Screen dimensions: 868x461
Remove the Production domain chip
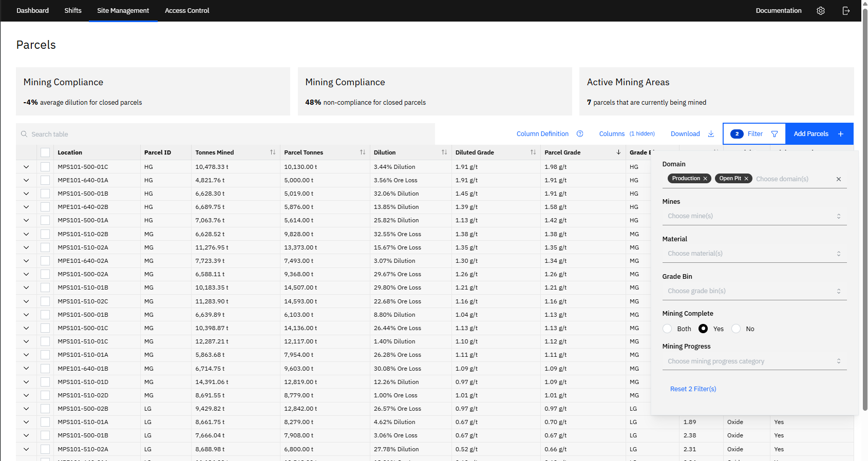pyautogui.click(x=705, y=179)
